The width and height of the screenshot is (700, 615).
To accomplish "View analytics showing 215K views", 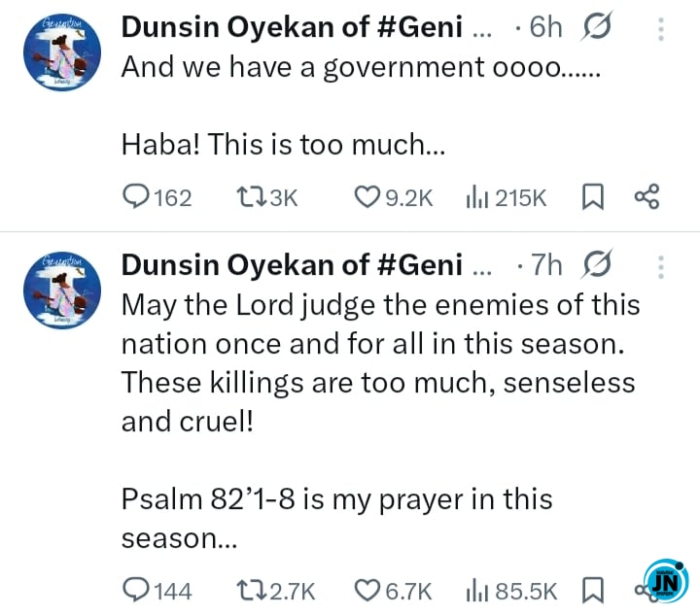I will pyautogui.click(x=475, y=198).
